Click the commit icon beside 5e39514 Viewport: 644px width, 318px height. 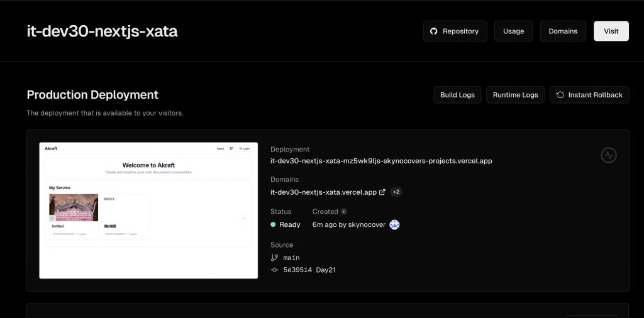pyautogui.click(x=274, y=270)
